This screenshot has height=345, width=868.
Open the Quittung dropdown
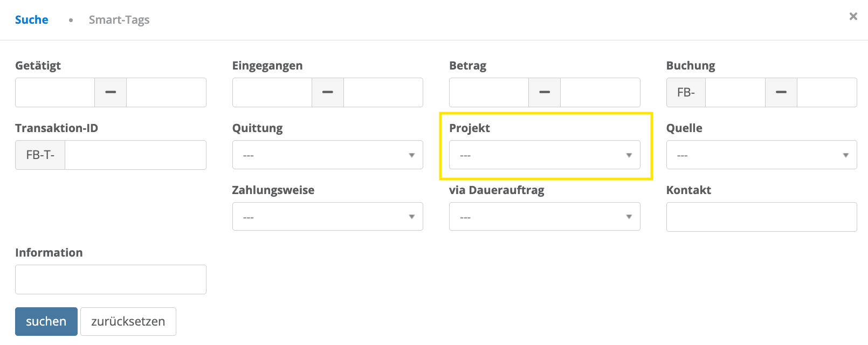coord(328,155)
